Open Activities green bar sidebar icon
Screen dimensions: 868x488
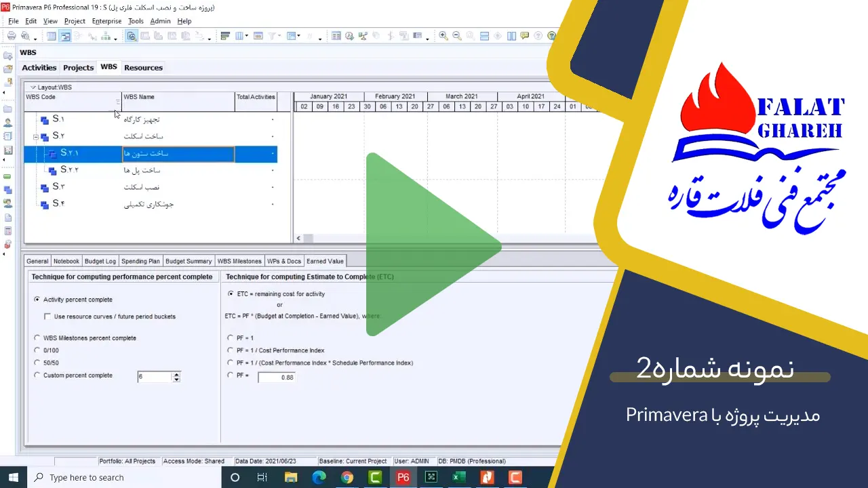point(8,176)
